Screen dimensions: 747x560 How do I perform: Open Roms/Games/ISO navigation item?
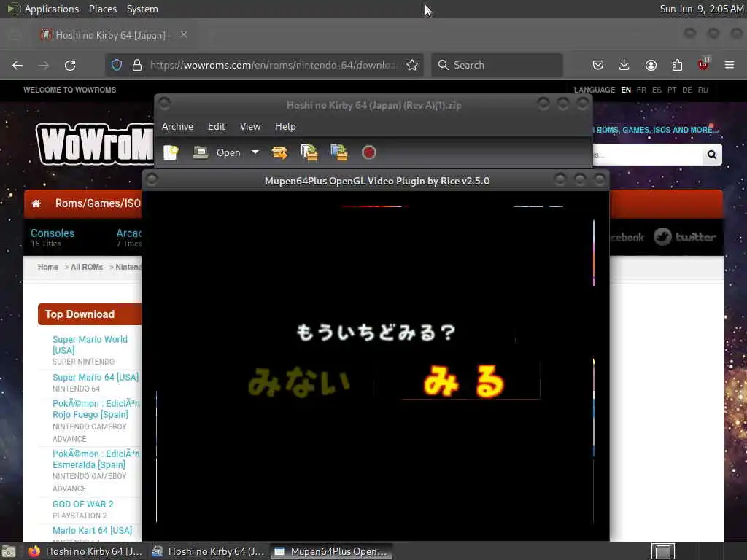(x=98, y=203)
